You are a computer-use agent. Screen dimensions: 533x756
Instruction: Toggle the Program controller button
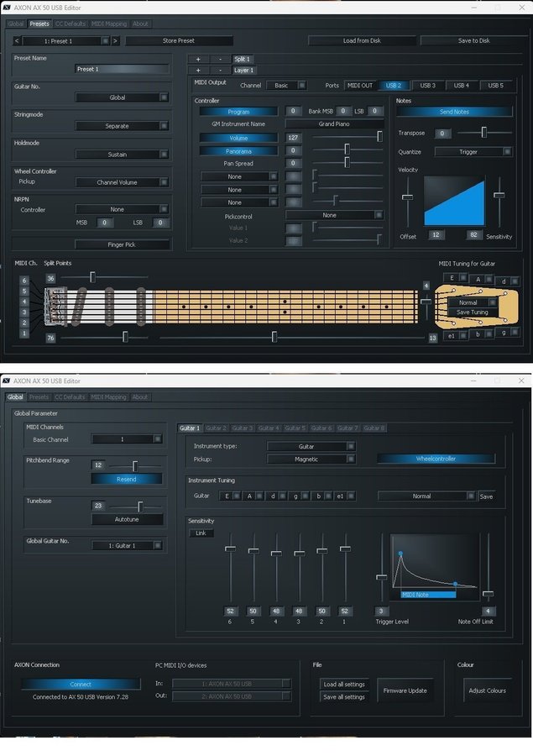[238, 111]
